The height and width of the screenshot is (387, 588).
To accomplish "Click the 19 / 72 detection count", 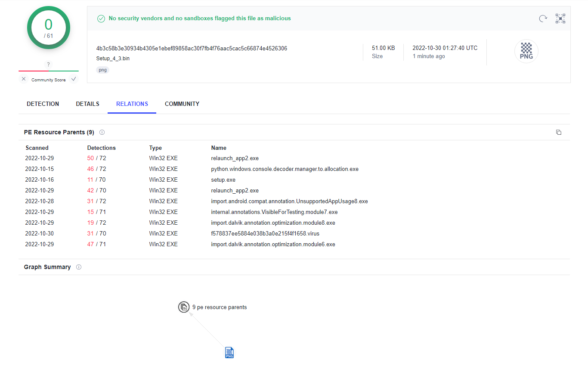I will (96, 223).
